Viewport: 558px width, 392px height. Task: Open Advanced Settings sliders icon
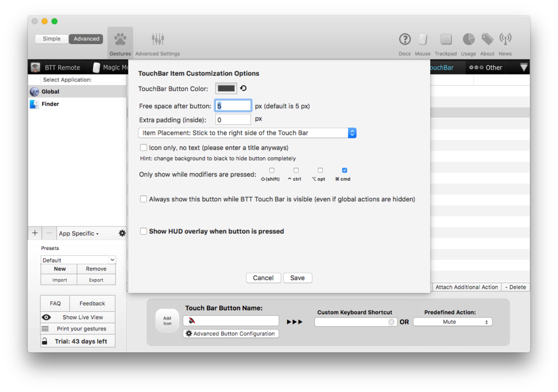157,39
